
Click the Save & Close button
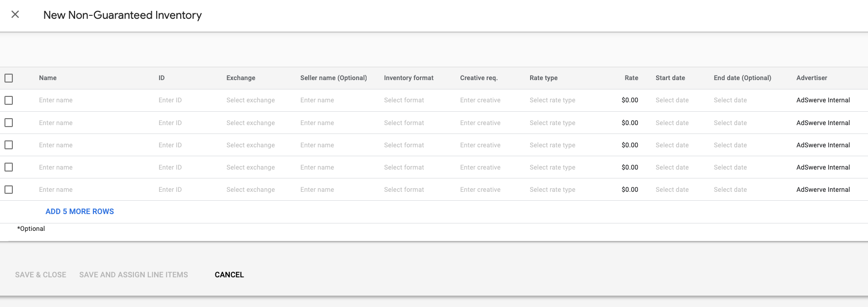pos(41,275)
